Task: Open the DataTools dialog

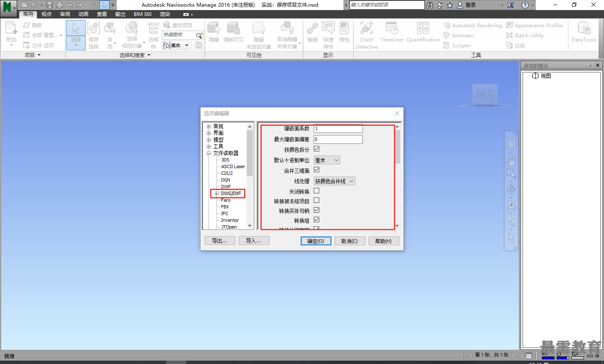Action: [x=584, y=32]
